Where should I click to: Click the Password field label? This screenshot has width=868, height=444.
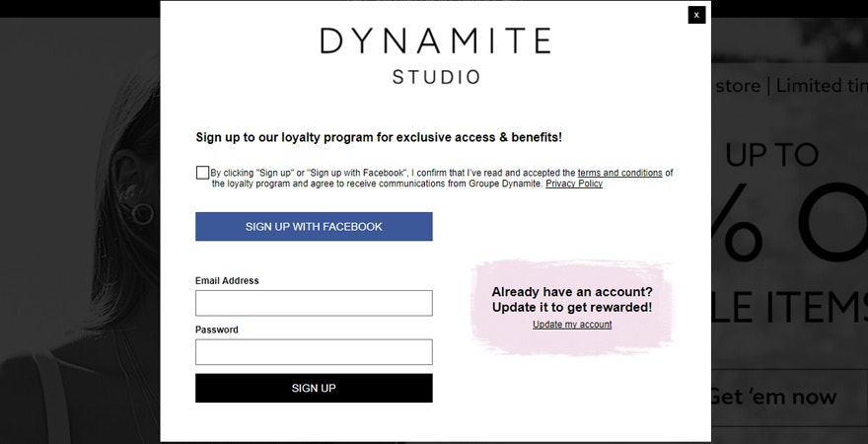coord(217,330)
